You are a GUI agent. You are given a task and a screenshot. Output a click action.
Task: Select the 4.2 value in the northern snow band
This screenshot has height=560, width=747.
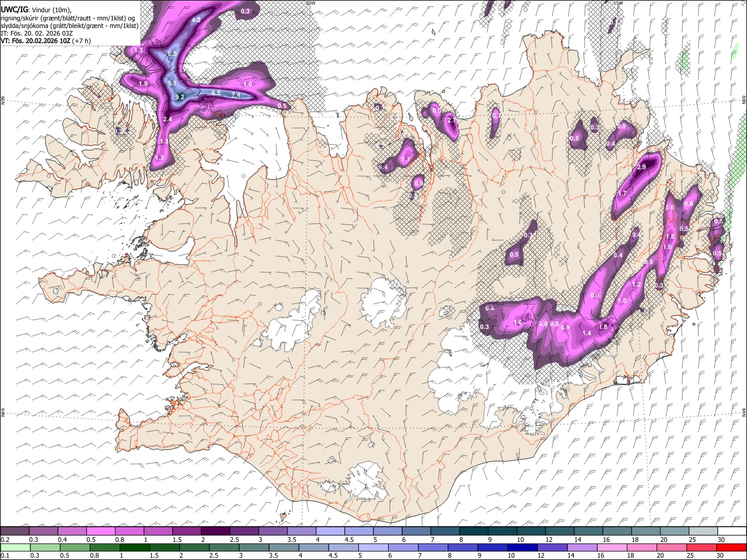click(x=196, y=20)
